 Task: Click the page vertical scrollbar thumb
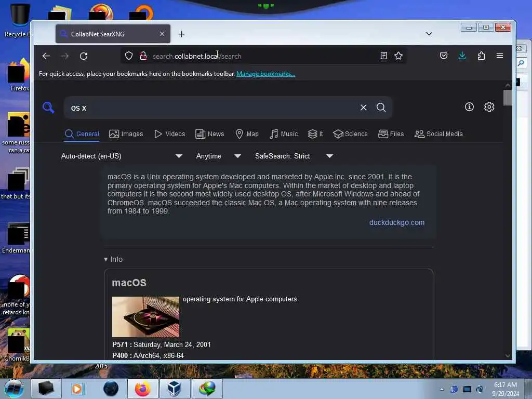click(507, 98)
